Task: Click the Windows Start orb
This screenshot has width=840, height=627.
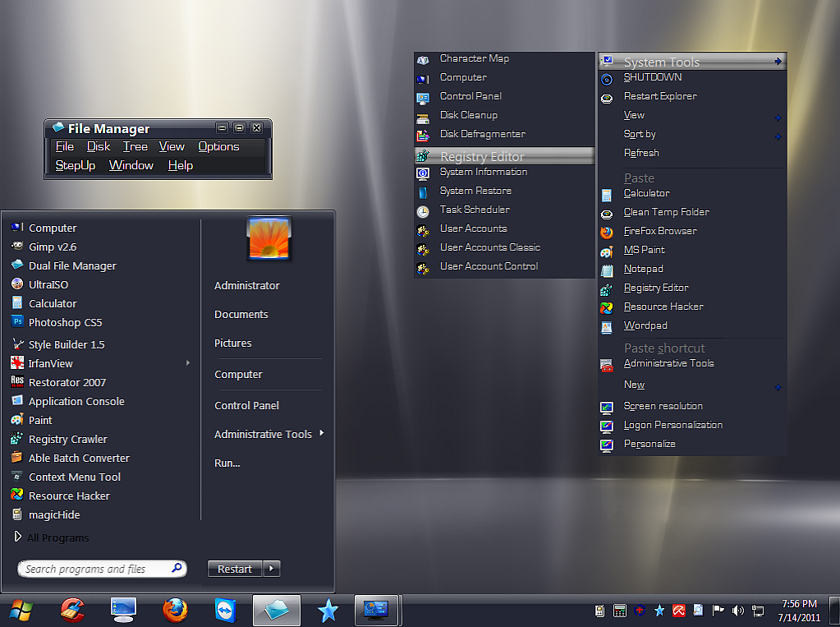Action: [x=21, y=611]
